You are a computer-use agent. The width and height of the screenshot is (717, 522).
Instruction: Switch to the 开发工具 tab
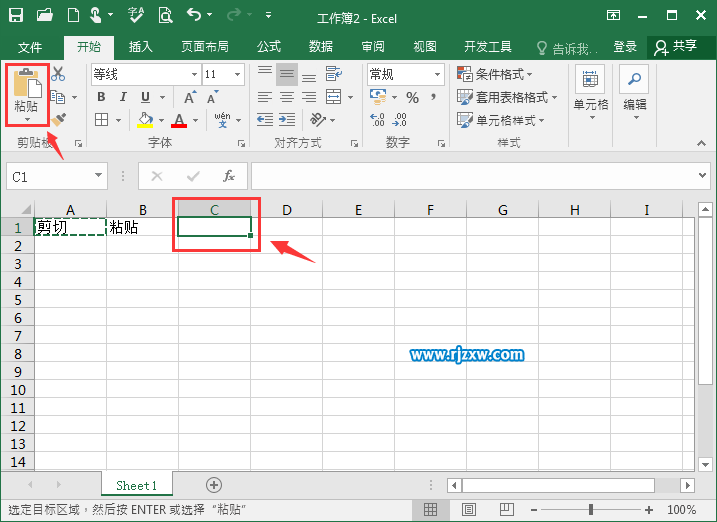tap(488, 47)
